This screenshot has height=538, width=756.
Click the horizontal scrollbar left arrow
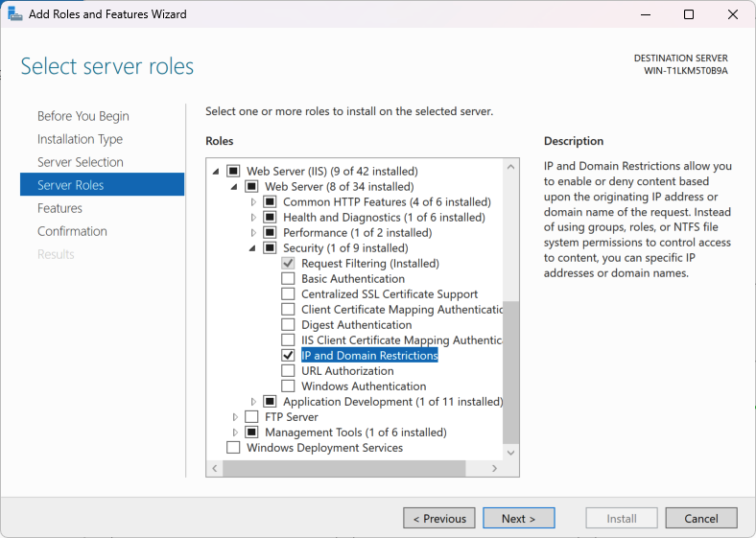tap(215, 468)
